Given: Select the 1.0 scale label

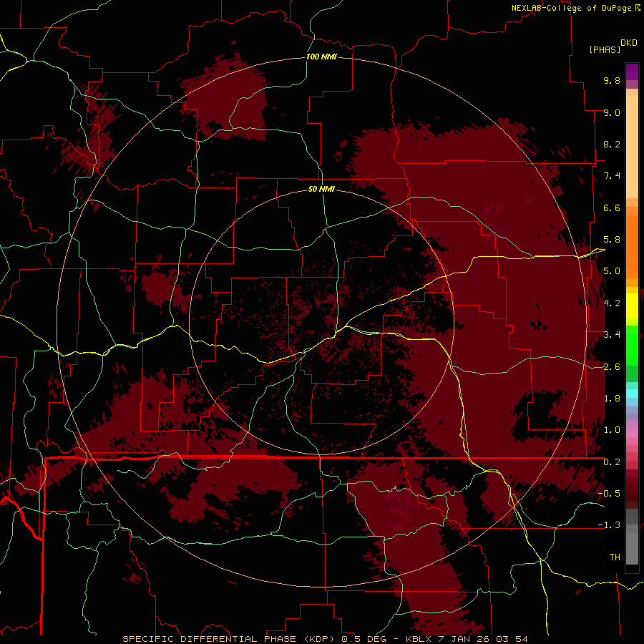Looking at the screenshot, I should click(x=612, y=430).
